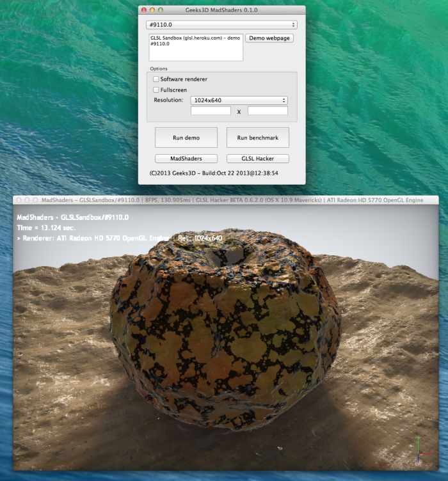Minimize the MadShaders render window
Viewport: 448px width, 481px height.
coord(27,200)
